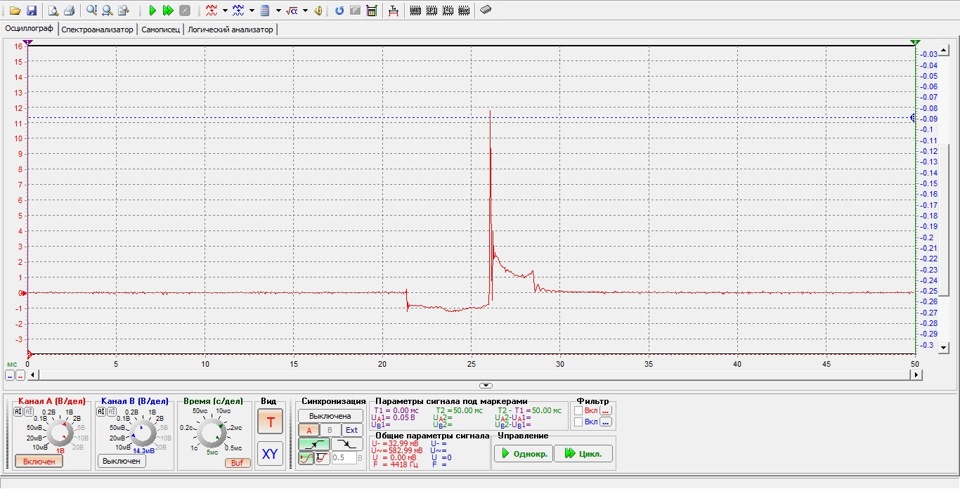
Task: Click the Выключена synchronization button
Action: pyautogui.click(x=330, y=416)
